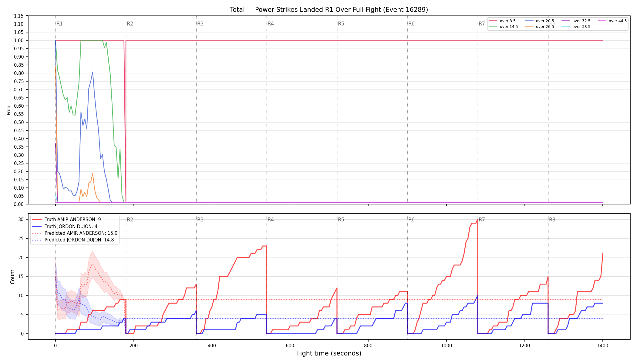Click the 400 tick on the time axis
The image size is (637, 364).
[x=212, y=345]
